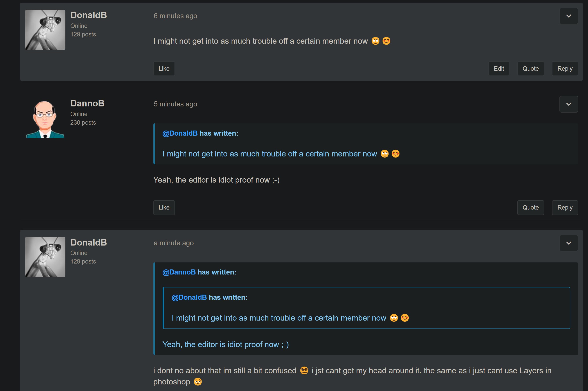Click the rolling eyes emoji in first post
Viewport: 588px width, 391px height.
pyautogui.click(x=375, y=41)
